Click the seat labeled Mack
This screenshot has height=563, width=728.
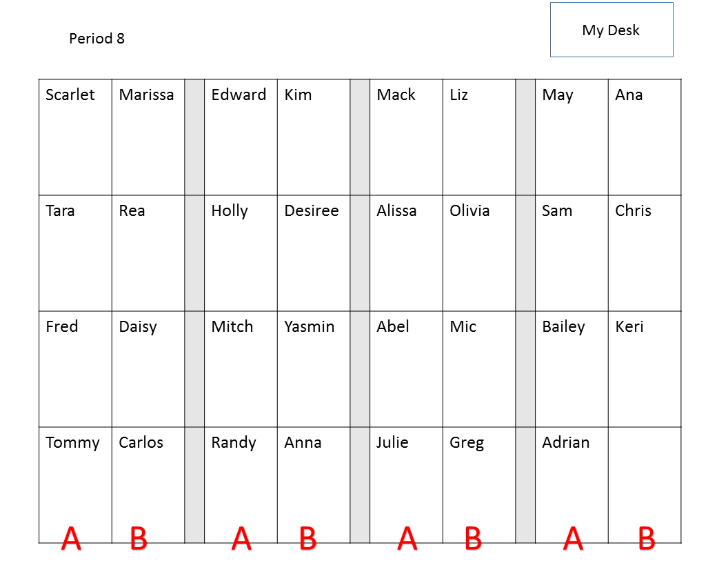click(x=406, y=137)
